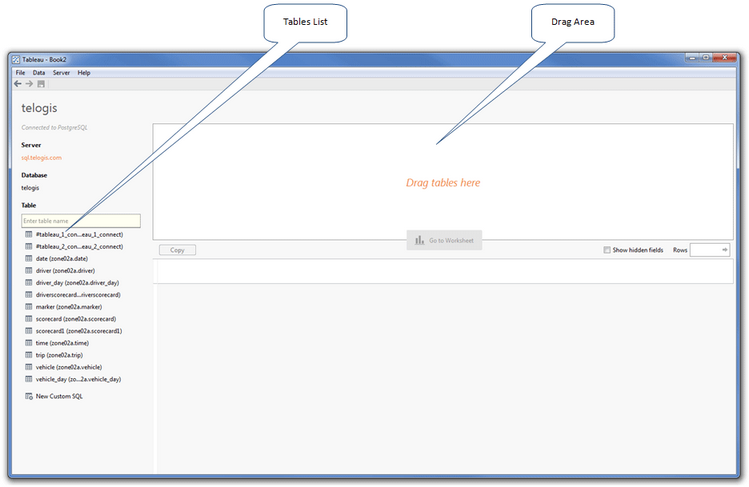Select the vehicle (zone02a.vehicle) table name
The height and width of the screenshot is (487, 749).
point(69,367)
